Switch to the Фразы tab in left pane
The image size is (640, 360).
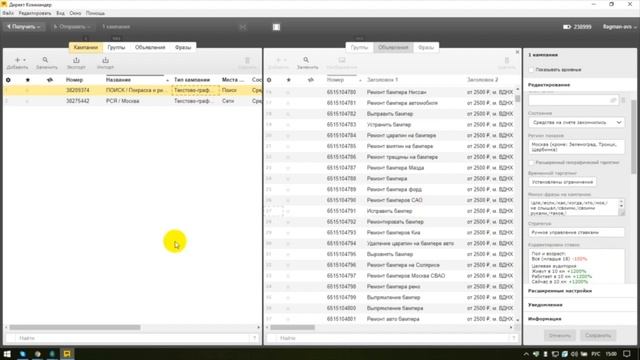click(183, 47)
